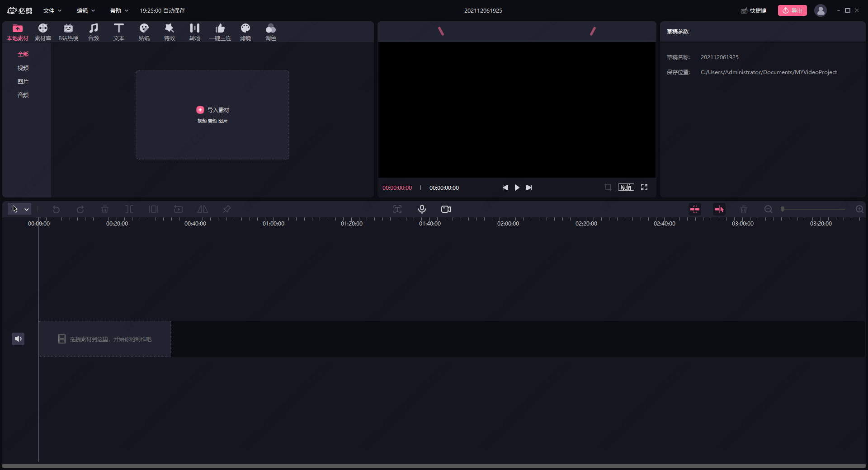The height and width of the screenshot is (470, 868).
Task: Click the horizontal timeline scrollbar
Action: tap(434, 466)
